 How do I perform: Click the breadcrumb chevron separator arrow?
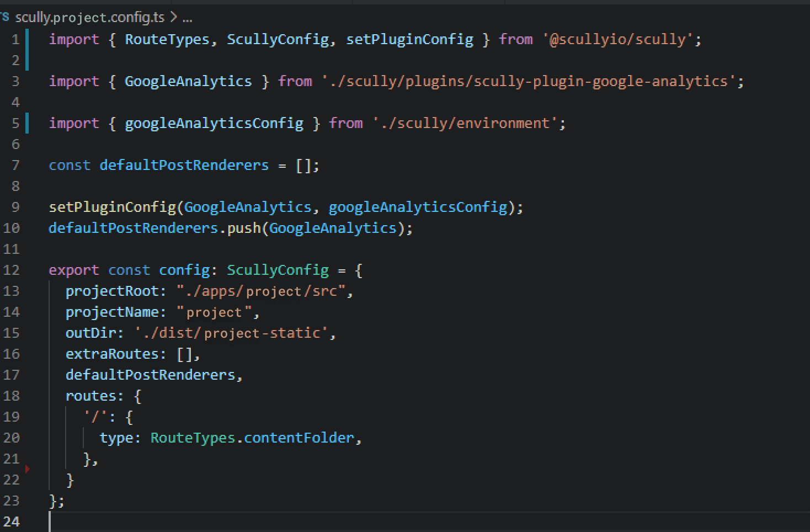click(173, 18)
